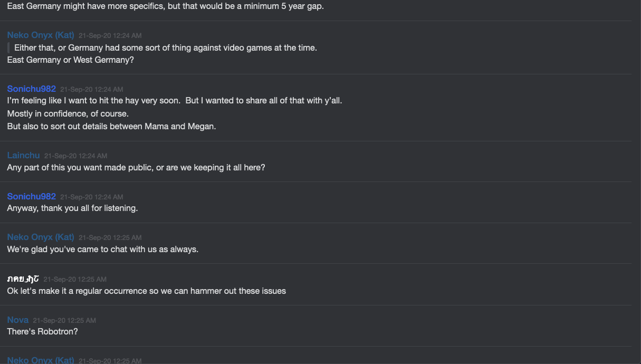This screenshot has height=364, width=641.
Task: Click Sonichu982 username above "I'm feeling like" message
Action: pos(31,89)
